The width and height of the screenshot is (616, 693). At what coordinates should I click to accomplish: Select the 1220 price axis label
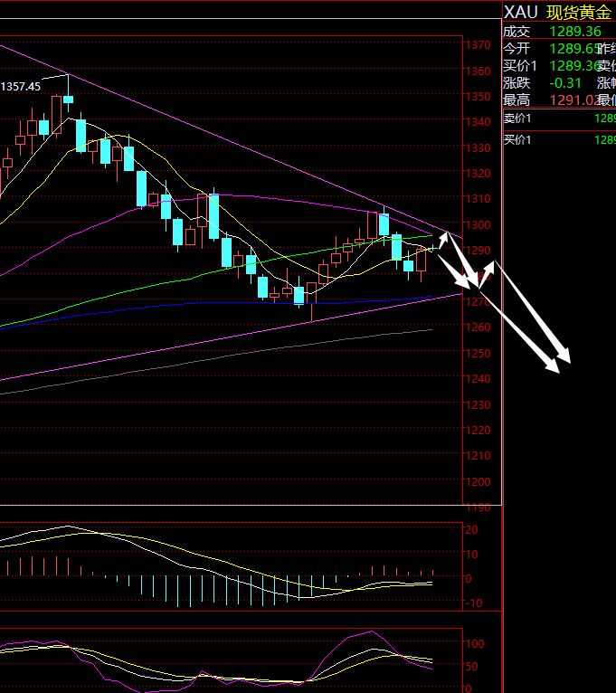478,431
